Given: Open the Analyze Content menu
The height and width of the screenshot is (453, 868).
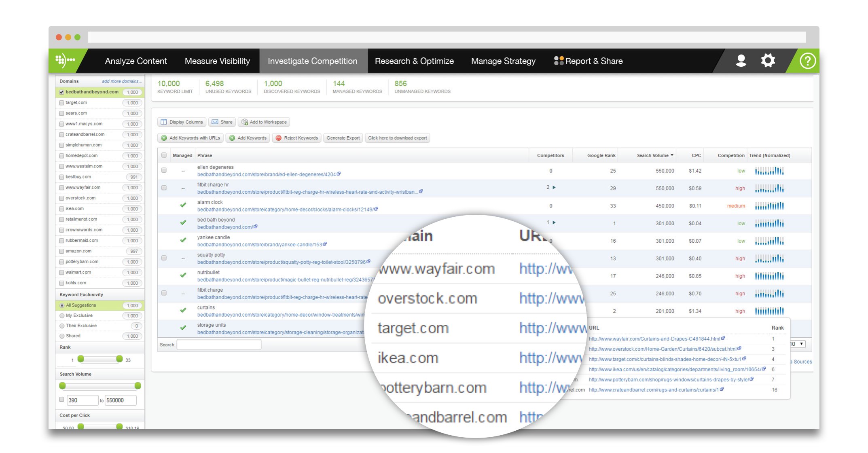Looking at the screenshot, I should point(136,61).
